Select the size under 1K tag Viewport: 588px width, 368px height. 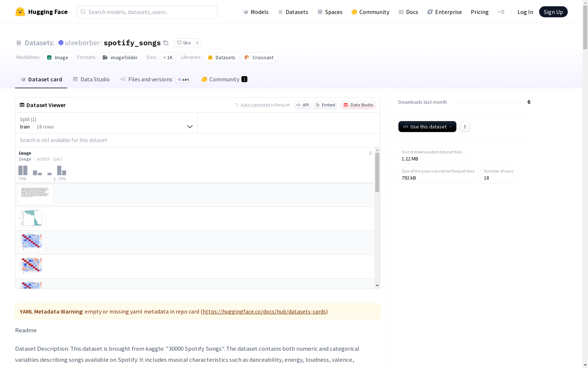point(168,57)
